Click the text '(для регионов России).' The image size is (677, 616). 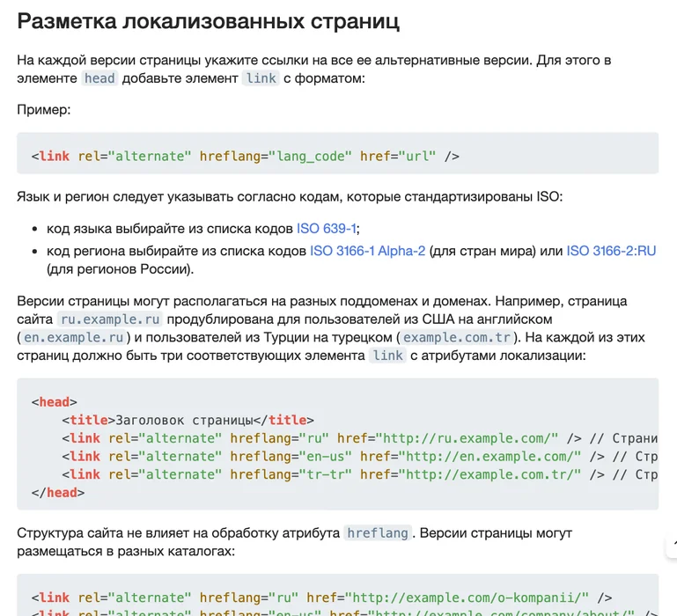pos(120,269)
